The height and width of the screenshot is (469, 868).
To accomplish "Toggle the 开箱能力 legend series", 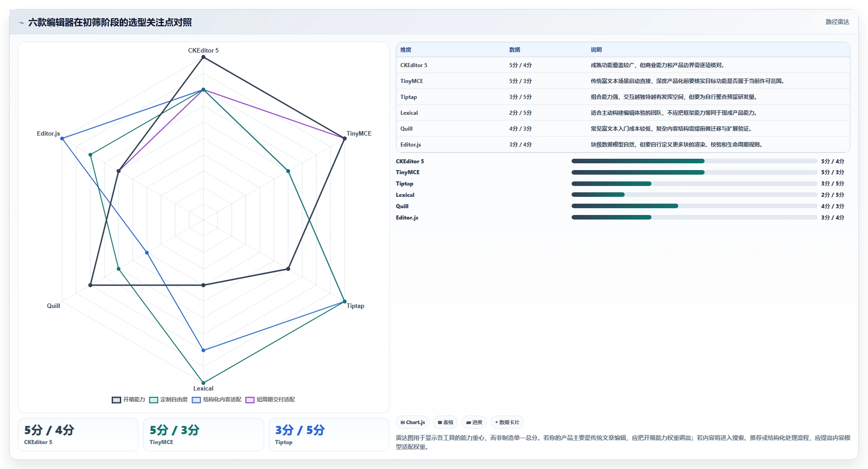I will [x=128, y=400].
